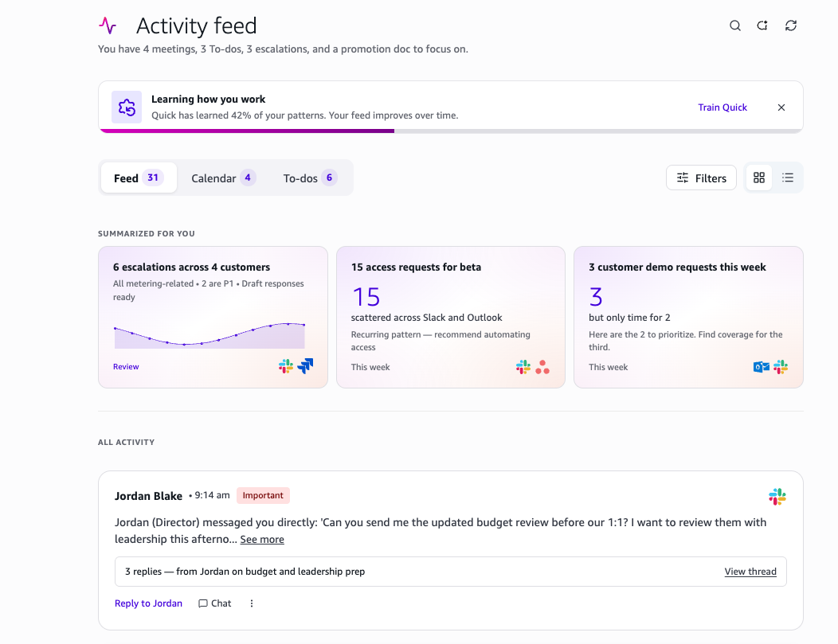Click the search magnifier icon
The width and height of the screenshot is (838, 644).
tap(735, 25)
